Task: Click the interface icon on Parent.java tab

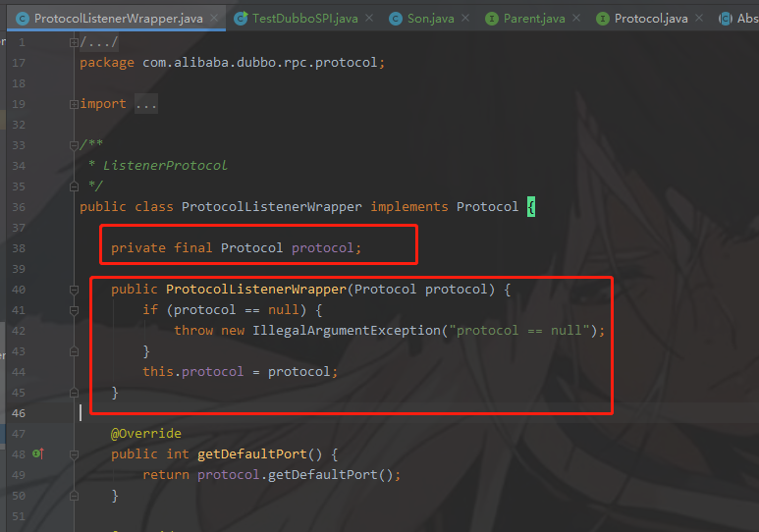Action: tap(492, 19)
